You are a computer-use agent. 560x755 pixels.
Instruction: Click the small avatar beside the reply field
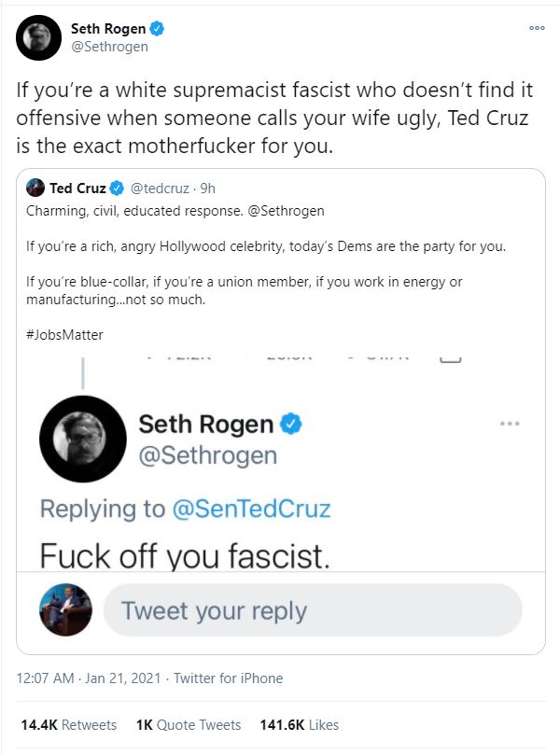click(65, 610)
